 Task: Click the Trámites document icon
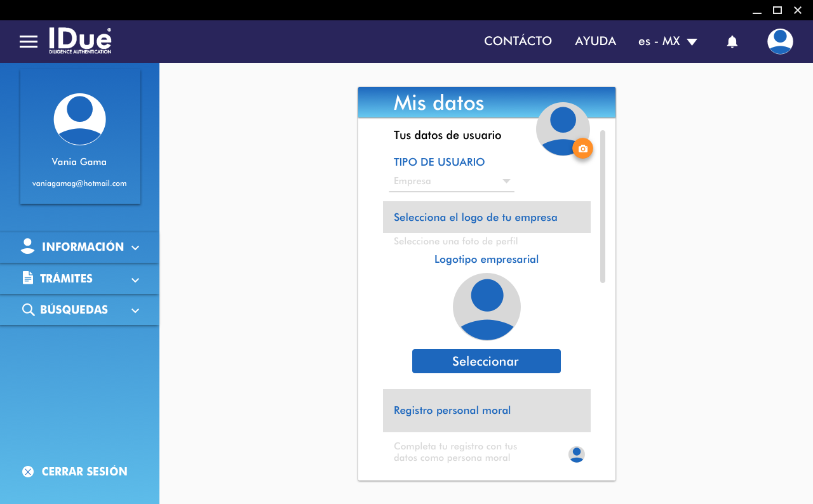click(x=27, y=278)
